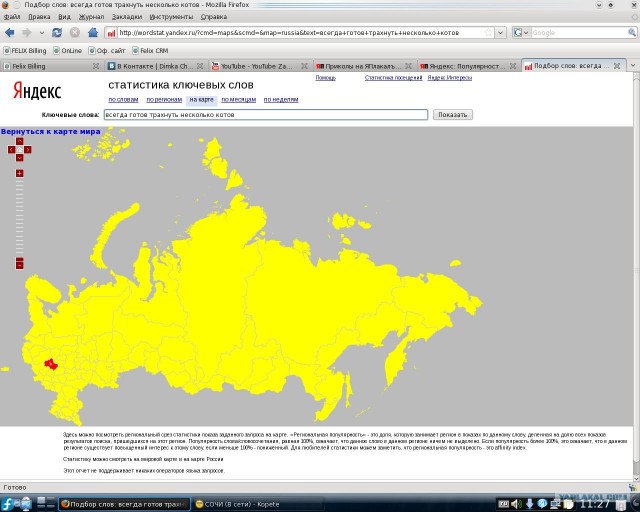Screen dimensions: 640x512
Task: Go to the home page icon
Action: tap(93, 32)
